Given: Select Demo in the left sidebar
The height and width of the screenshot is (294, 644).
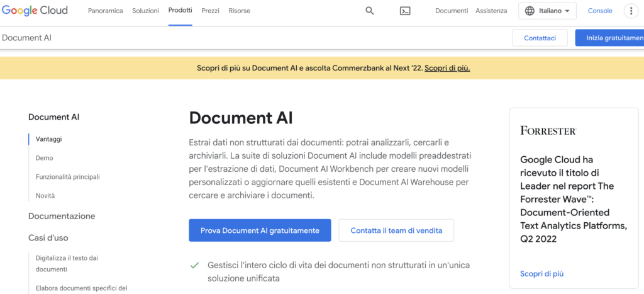Looking at the screenshot, I should point(45,158).
